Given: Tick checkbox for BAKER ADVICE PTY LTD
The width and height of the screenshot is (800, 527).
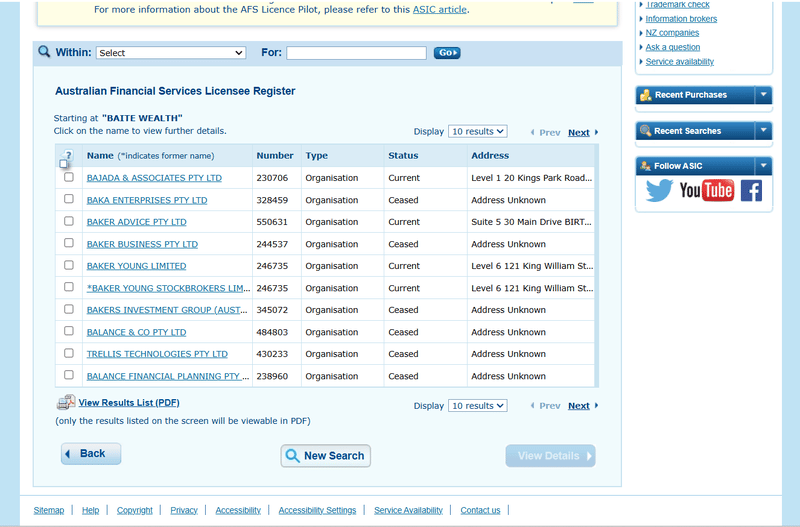Looking at the screenshot, I should [x=69, y=221].
